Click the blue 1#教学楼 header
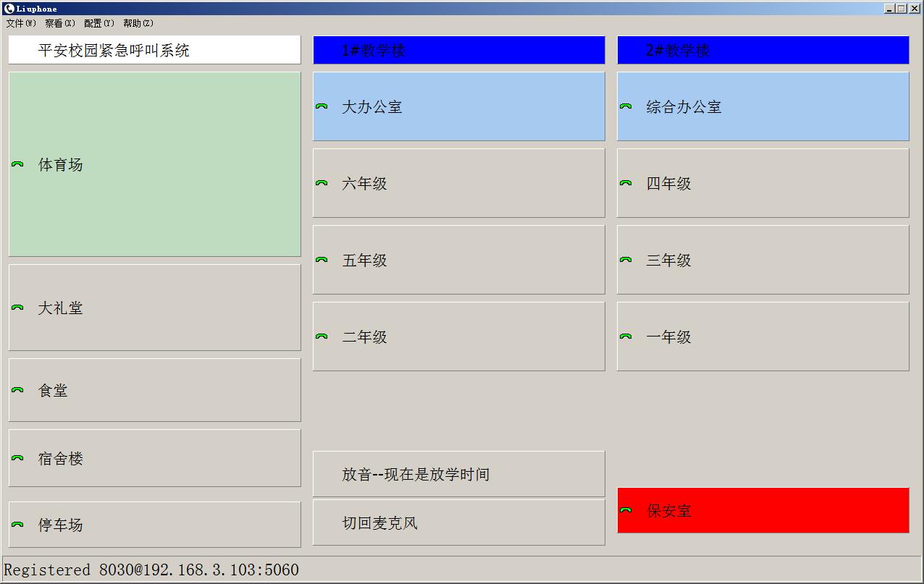Image resolution: width=924 pixels, height=584 pixels. coord(459,50)
